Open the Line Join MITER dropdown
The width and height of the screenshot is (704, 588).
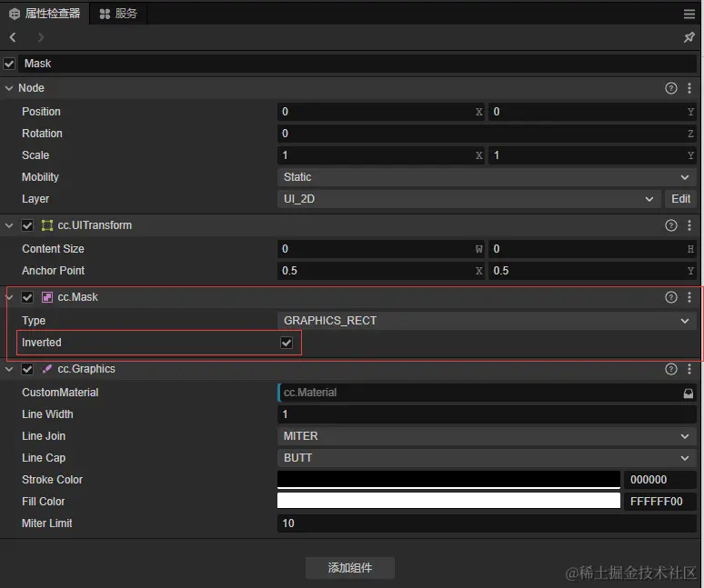487,436
